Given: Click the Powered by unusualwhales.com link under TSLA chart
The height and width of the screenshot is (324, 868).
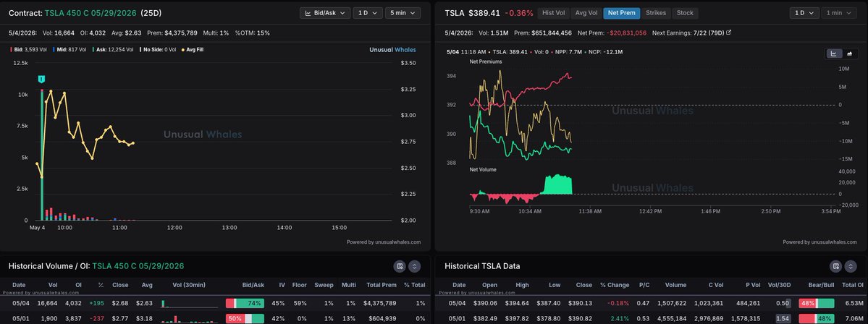Looking at the screenshot, I should click(x=819, y=242).
